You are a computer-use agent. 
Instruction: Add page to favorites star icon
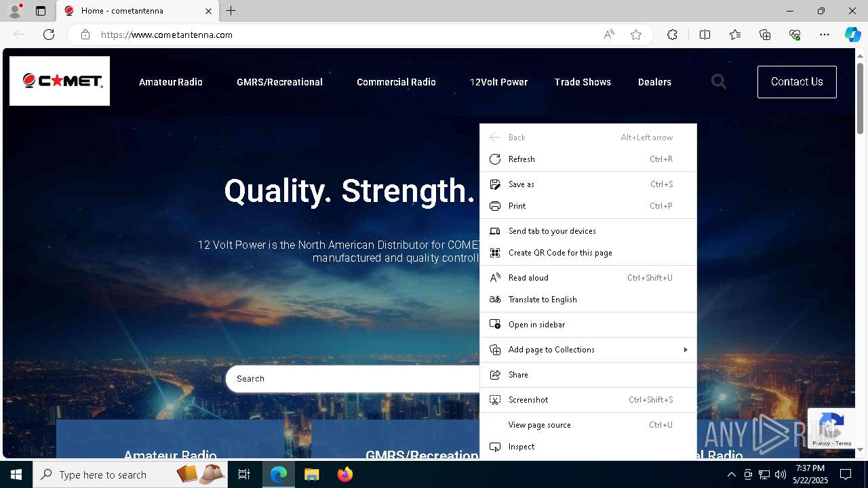(636, 35)
